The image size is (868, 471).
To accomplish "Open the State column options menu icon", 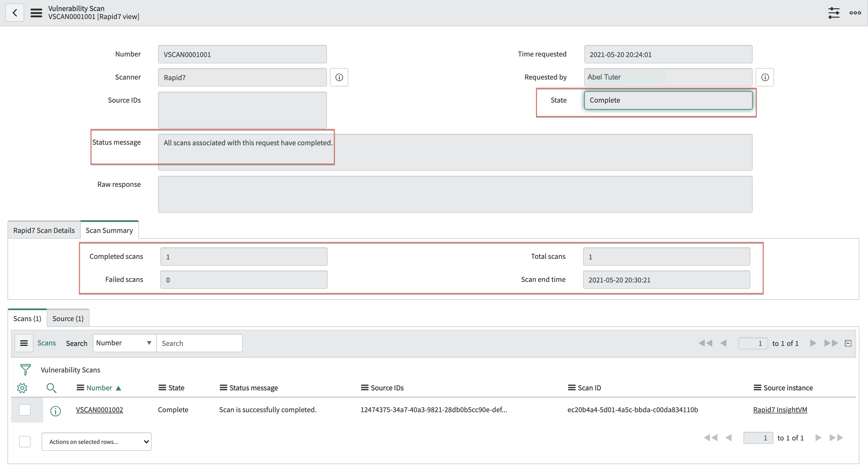I will (162, 388).
